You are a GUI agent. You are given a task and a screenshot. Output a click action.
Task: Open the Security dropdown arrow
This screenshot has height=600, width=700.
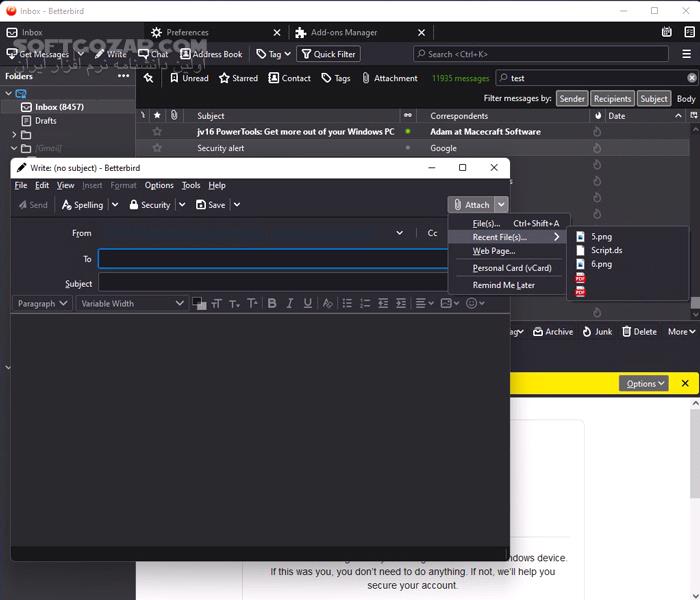click(x=182, y=205)
